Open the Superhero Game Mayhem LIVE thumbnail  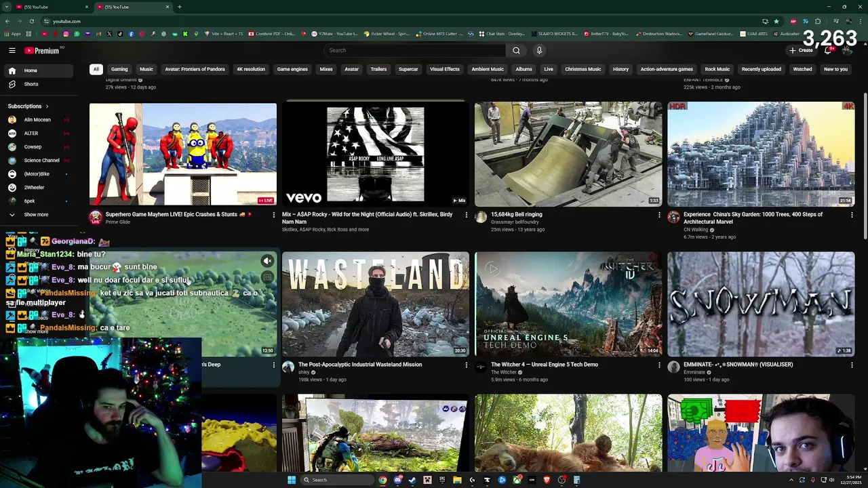point(183,154)
